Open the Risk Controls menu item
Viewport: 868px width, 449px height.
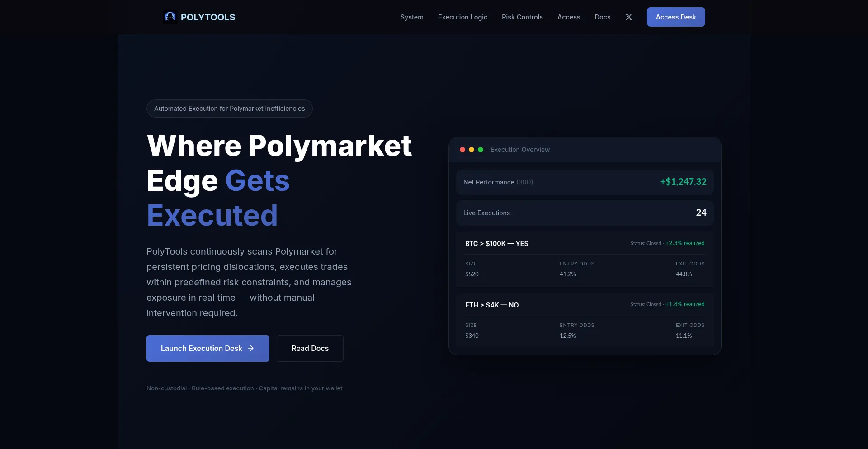(522, 17)
